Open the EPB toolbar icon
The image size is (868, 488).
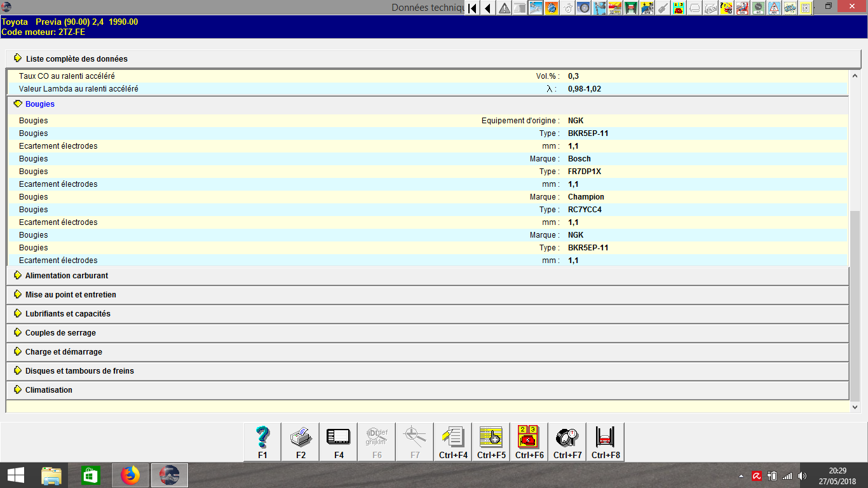point(648,8)
